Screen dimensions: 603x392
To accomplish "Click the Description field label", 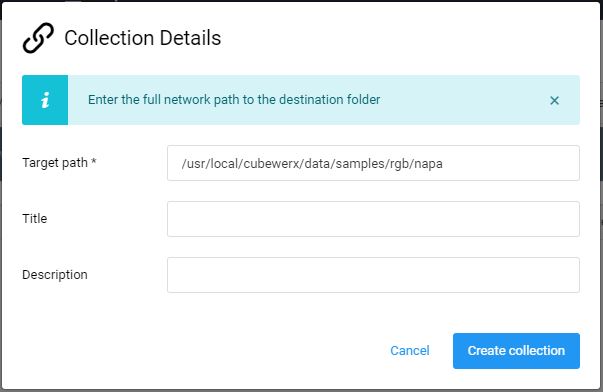I will (55, 275).
